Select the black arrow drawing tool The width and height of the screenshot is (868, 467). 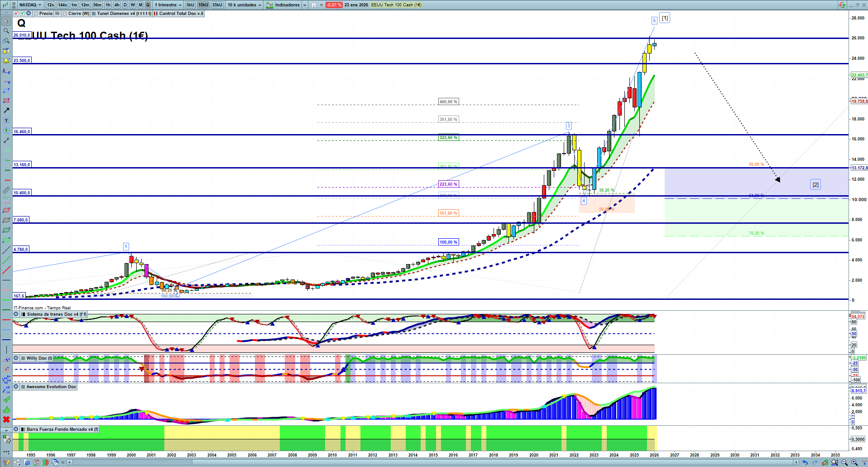click(x=6, y=111)
